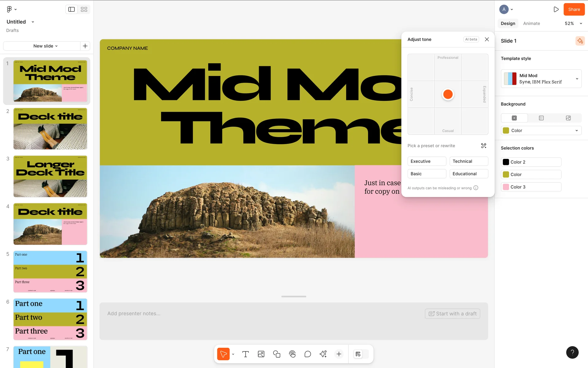This screenshot has width=588, height=368.
Task: Open the background Color dropdown
Action: (541, 131)
